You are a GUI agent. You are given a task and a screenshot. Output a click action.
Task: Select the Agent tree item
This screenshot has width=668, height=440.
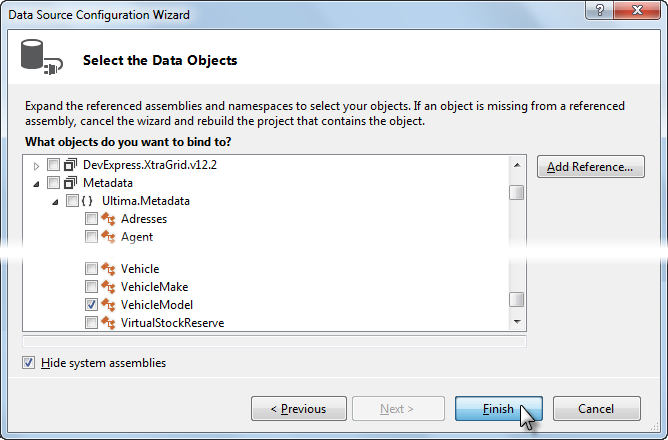click(137, 237)
